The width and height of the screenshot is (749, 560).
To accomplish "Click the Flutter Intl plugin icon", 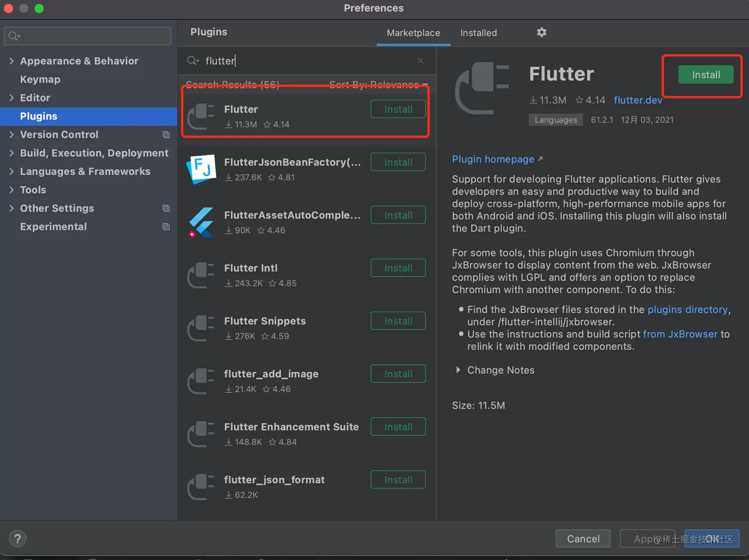I will click(201, 275).
